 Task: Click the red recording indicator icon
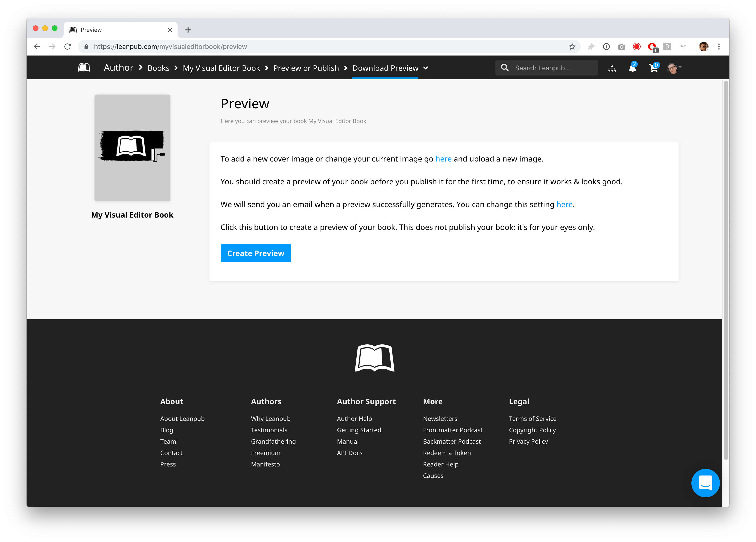(x=636, y=47)
